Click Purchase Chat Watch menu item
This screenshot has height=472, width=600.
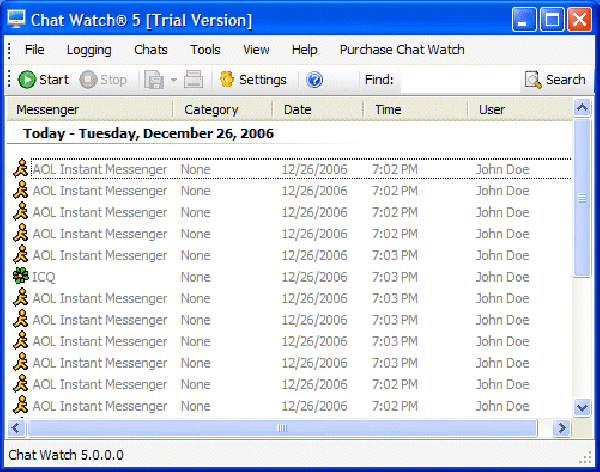[x=402, y=50]
